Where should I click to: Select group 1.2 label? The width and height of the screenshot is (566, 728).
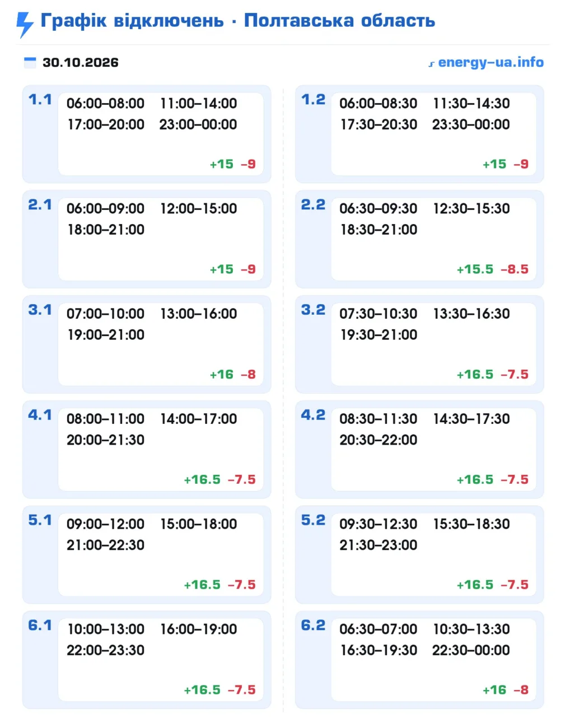click(x=313, y=100)
